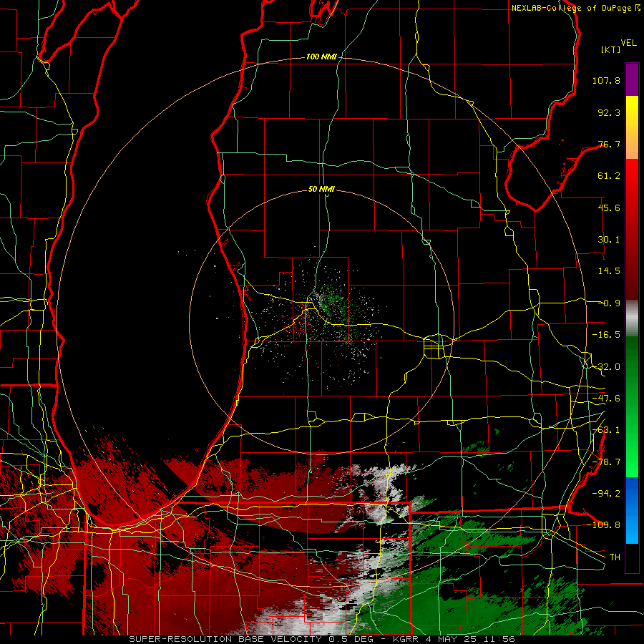Click the -94.2 velocity scale value

[606, 494]
